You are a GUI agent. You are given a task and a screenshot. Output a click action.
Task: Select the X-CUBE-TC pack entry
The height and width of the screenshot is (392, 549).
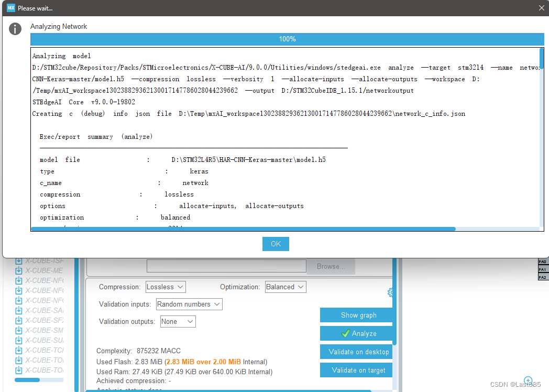[x=44, y=350]
